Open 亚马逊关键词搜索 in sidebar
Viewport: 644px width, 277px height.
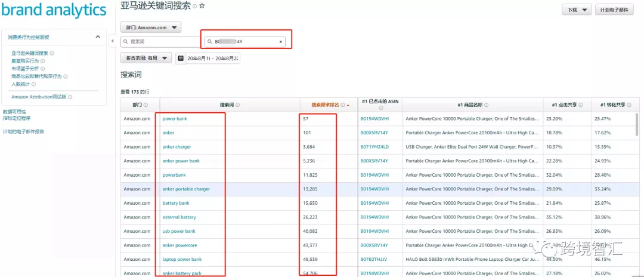point(30,53)
